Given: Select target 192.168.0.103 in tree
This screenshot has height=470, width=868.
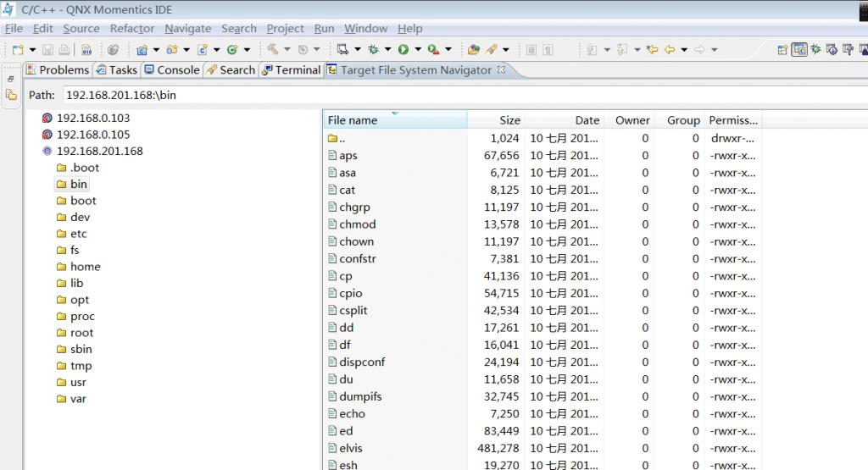Looking at the screenshot, I should tap(93, 118).
